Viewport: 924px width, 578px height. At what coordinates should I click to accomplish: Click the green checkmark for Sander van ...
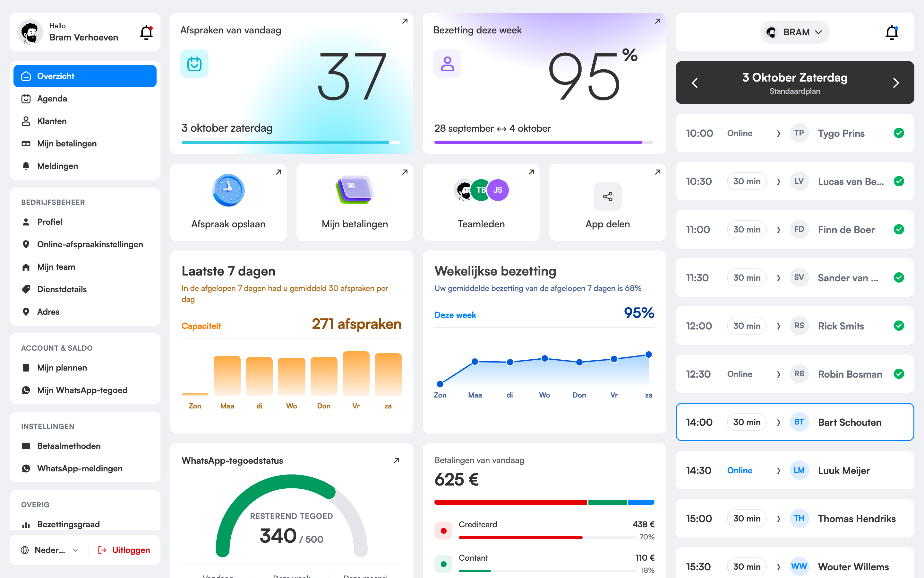point(899,277)
